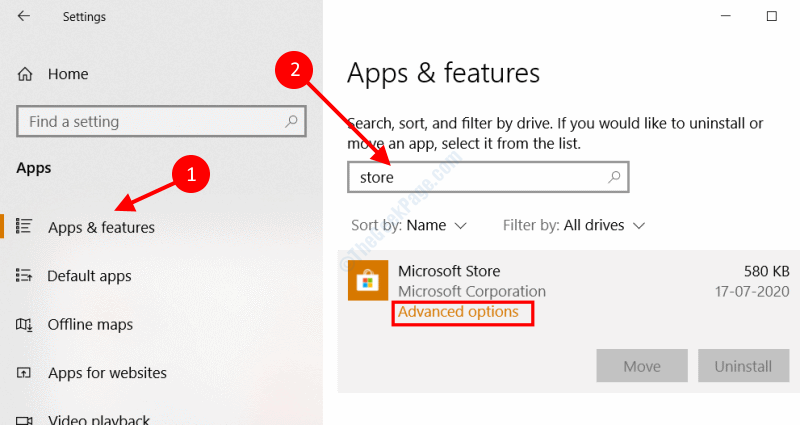Click the Apps for websites sidebar icon
This screenshot has width=800, height=425.
(24, 373)
